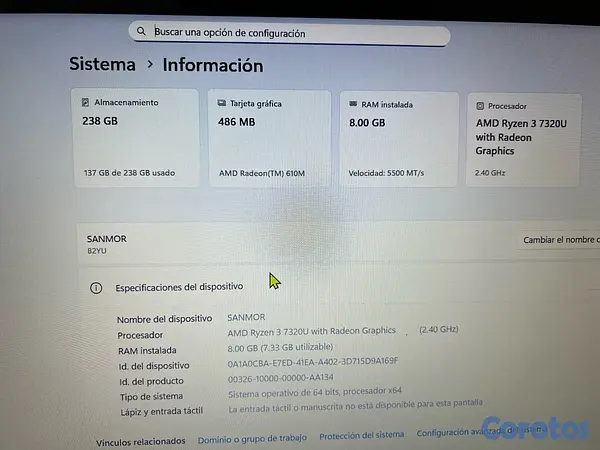Click the Información page heading
The width and height of the screenshot is (600, 450).
point(213,65)
